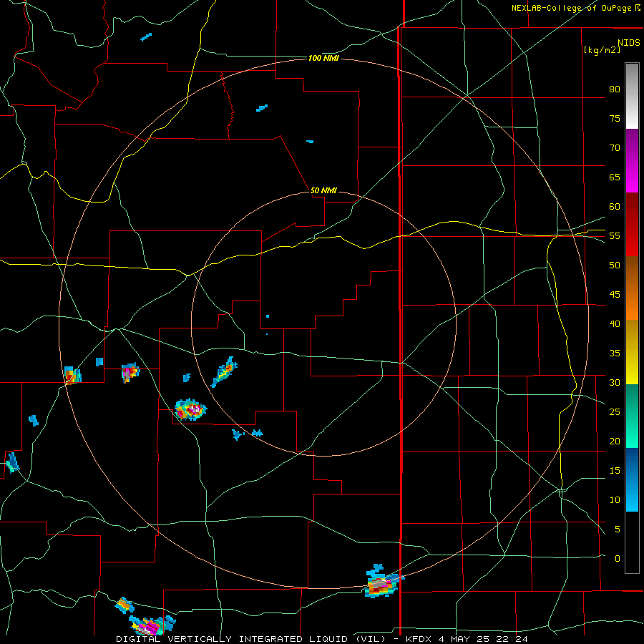Click the storm cell on the western 100 NMI ring

click(x=73, y=375)
